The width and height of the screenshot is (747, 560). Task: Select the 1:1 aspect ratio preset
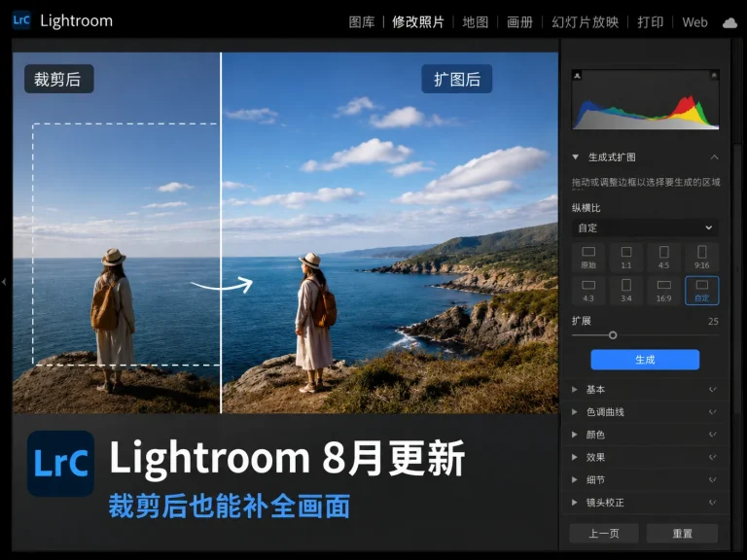tap(626, 257)
